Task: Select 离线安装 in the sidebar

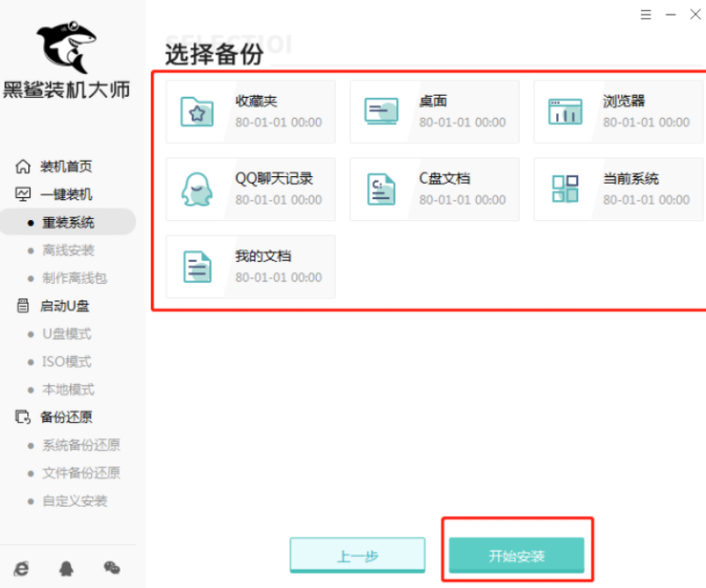Action: pos(68,250)
